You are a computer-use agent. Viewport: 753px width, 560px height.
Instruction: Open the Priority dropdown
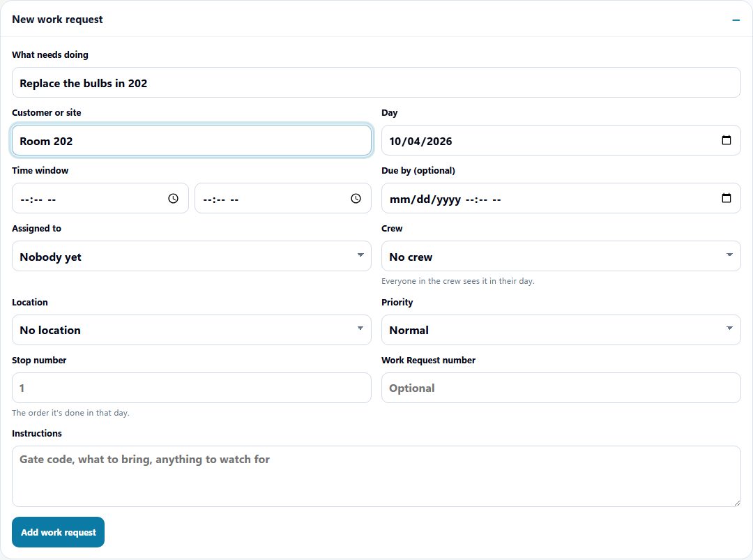561,330
